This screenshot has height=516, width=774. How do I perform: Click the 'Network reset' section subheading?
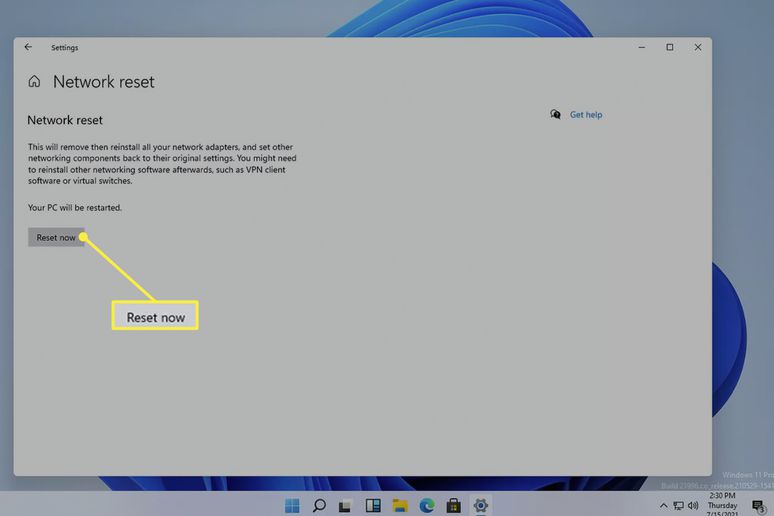point(65,120)
